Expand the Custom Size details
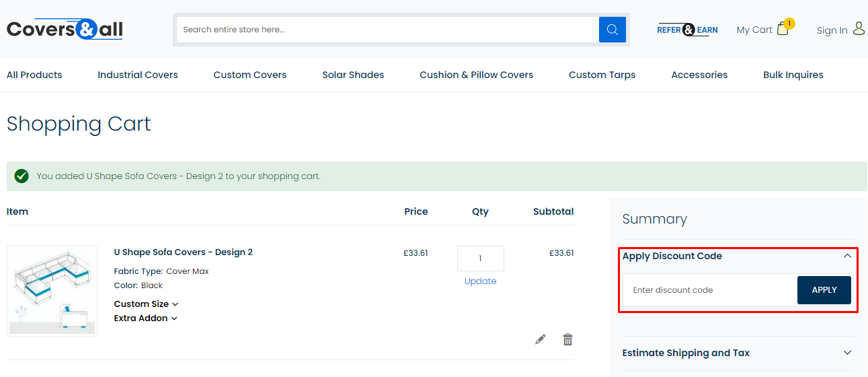 coord(146,304)
